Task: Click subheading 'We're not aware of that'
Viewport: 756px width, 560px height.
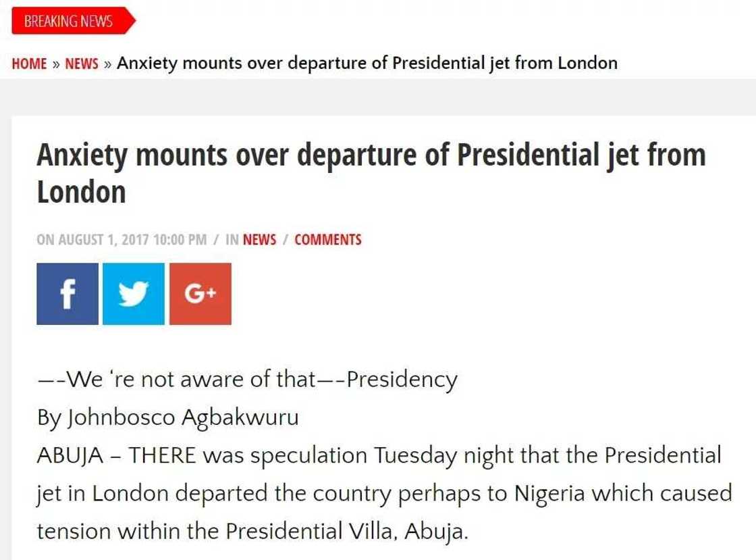Action: coord(247,380)
